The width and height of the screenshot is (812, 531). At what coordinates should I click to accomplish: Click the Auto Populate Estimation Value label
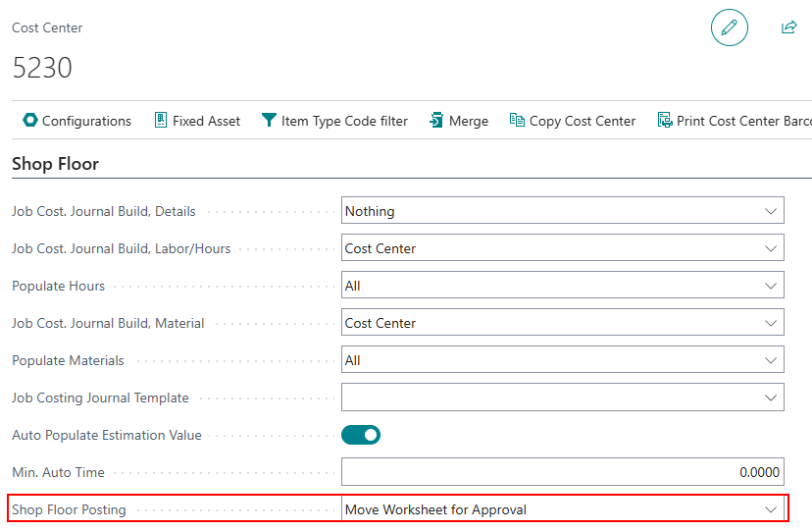pos(107,435)
